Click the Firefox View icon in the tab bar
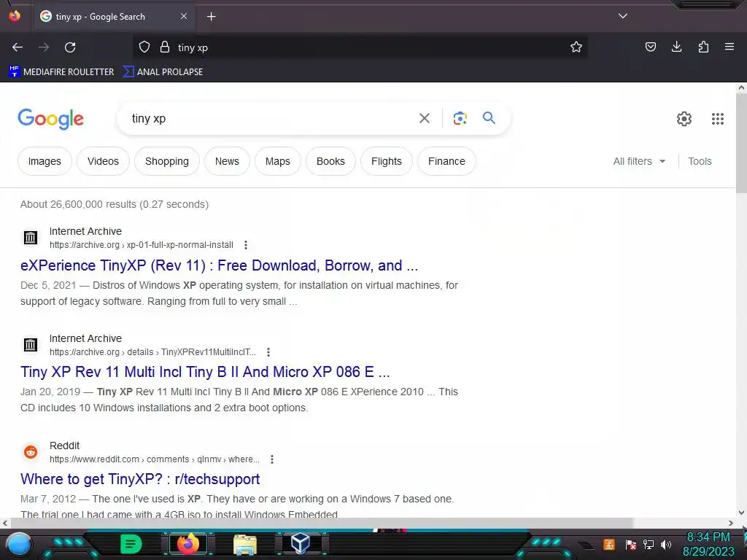Image resolution: width=747 pixels, height=560 pixels. click(15, 16)
